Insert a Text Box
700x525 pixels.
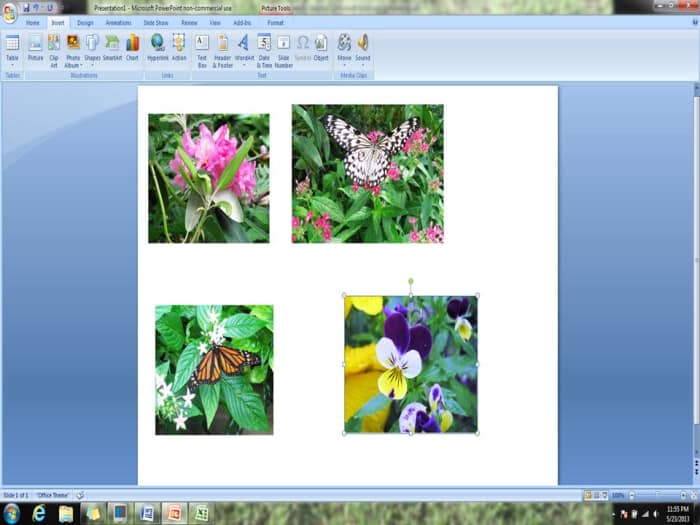[x=202, y=50]
